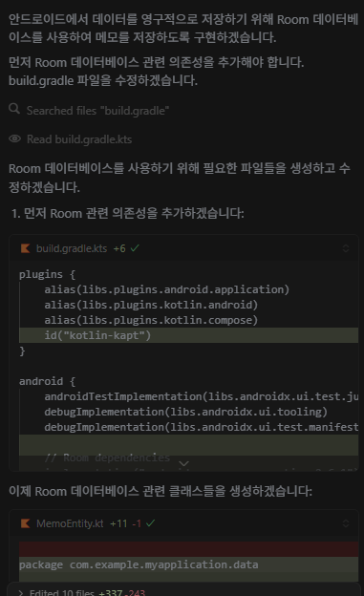Click the eye icon beside Read build.gradle.kts
This screenshot has width=364, height=596.
pos(15,138)
